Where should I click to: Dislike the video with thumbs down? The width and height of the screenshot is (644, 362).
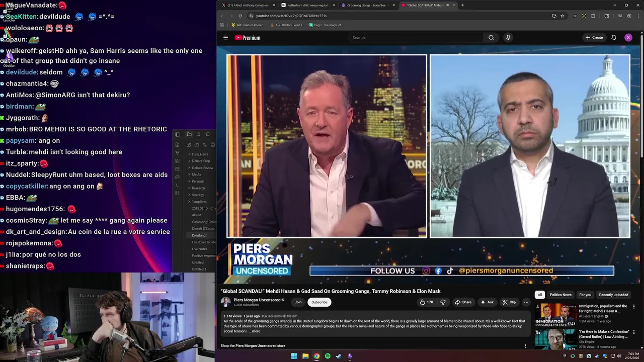443,302
